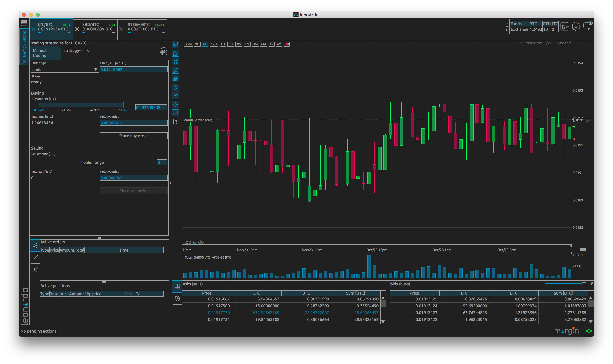Viewport: 613px width, 364px height.
Task: Click the Manual order price chart label
Action: point(198,120)
